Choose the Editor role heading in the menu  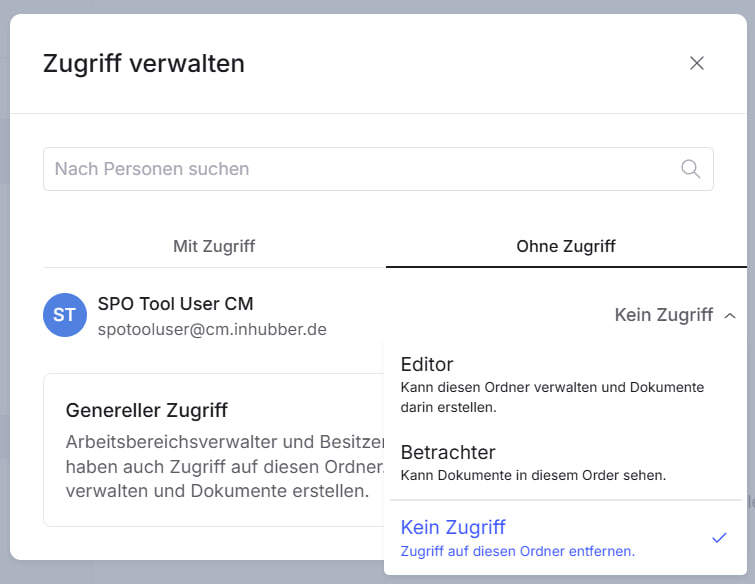[x=427, y=365]
